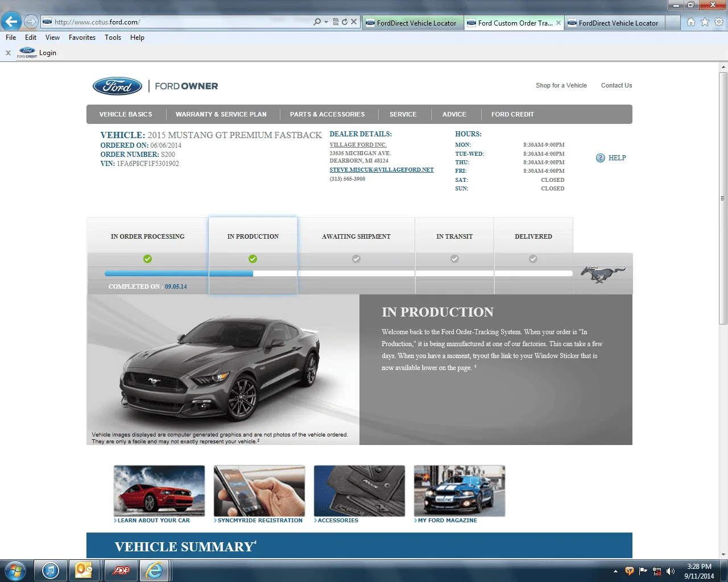Select the DELIVERED stage tab

[533, 236]
